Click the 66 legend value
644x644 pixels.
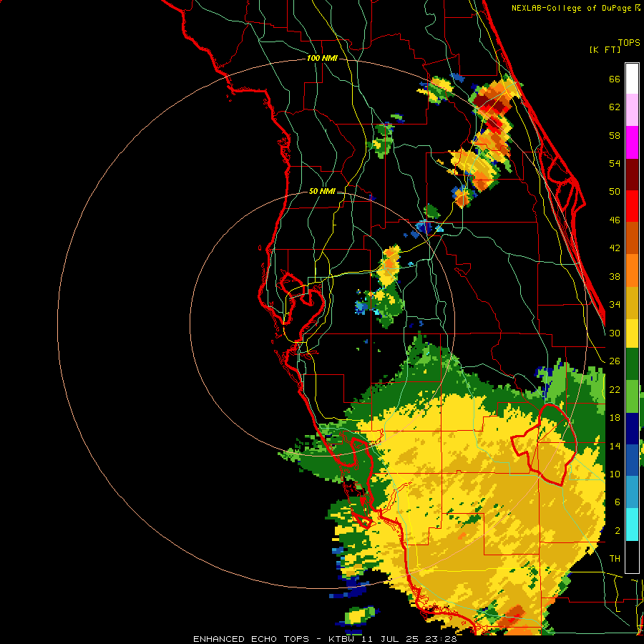tap(615, 79)
